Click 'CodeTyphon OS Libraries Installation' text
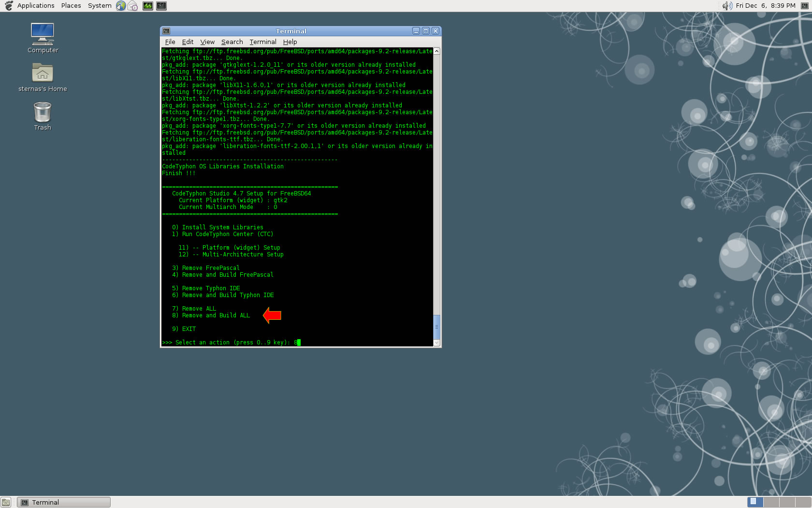Screen dimensions: 812x508 pos(223,166)
